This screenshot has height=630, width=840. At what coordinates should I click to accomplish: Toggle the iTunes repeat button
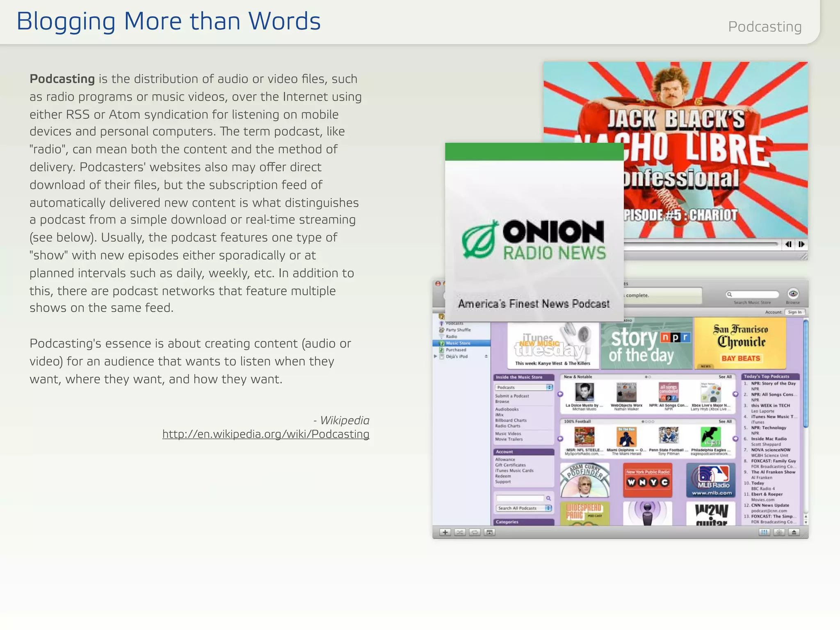pyautogui.click(x=475, y=532)
